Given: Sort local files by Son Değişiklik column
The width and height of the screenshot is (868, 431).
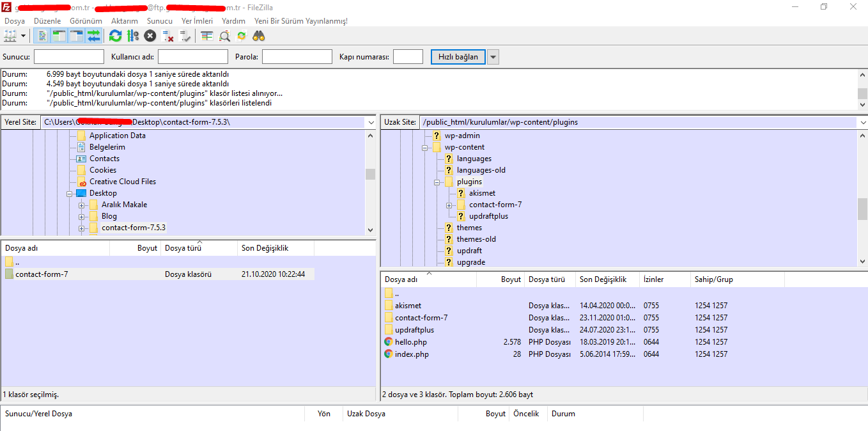Looking at the screenshot, I should click(x=275, y=248).
